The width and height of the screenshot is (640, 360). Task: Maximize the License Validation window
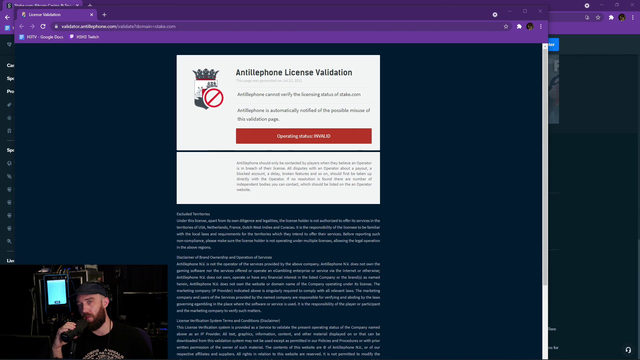pyautogui.click(x=525, y=11)
